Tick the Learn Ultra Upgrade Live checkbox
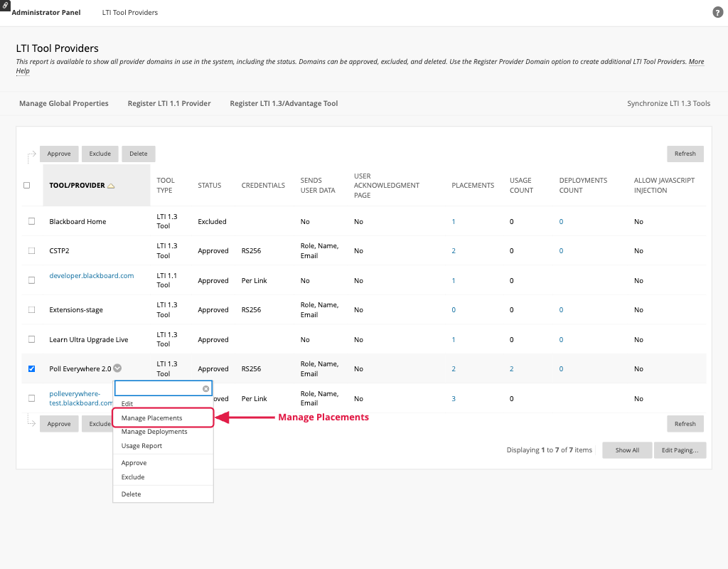The width and height of the screenshot is (728, 569). 31,339
